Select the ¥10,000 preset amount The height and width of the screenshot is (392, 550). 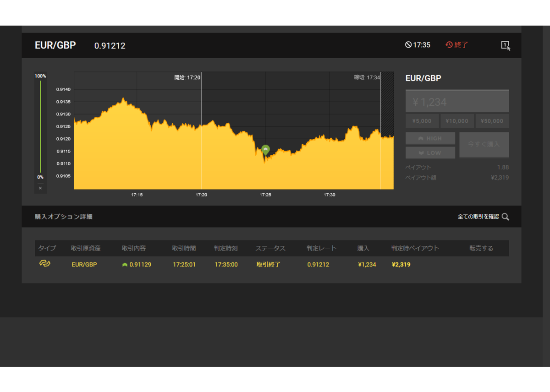[457, 121]
